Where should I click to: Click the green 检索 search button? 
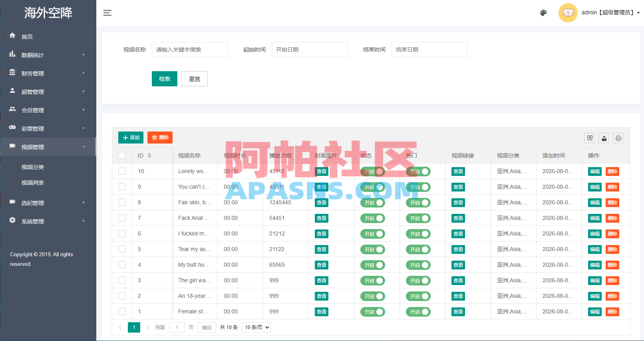[165, 79]
